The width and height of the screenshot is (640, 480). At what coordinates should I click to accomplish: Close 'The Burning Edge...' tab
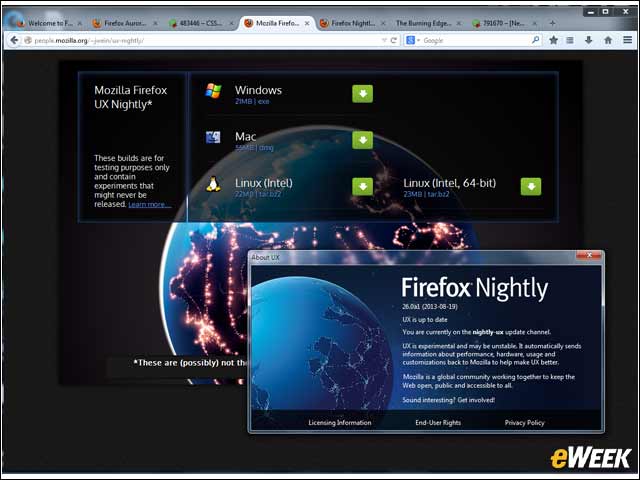coord(459,24)
